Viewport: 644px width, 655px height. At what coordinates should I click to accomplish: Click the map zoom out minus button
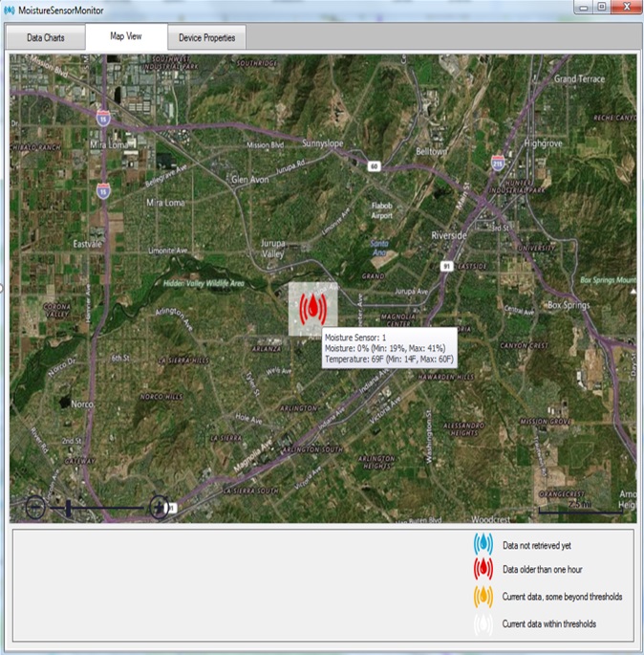35,507
